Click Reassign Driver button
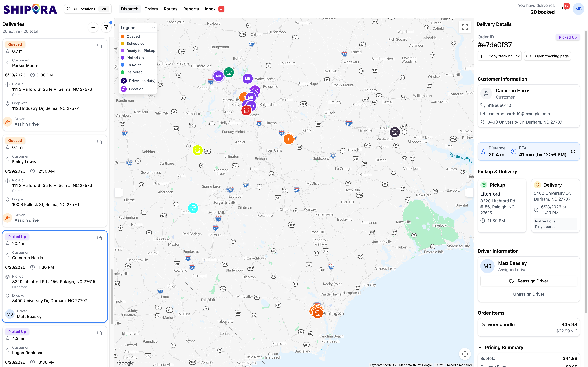The image size is (588, 367). [529, 281]
